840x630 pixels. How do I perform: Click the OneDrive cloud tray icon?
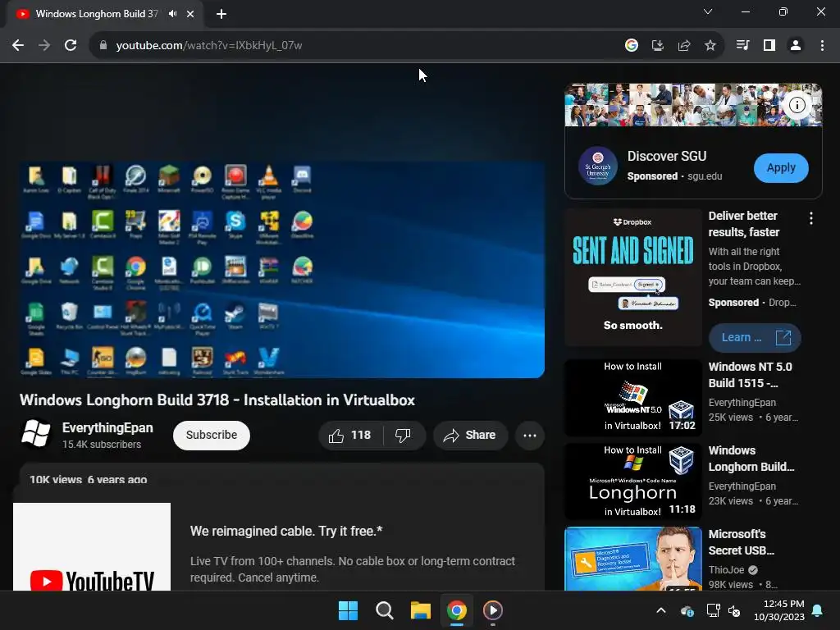[687, 610]
